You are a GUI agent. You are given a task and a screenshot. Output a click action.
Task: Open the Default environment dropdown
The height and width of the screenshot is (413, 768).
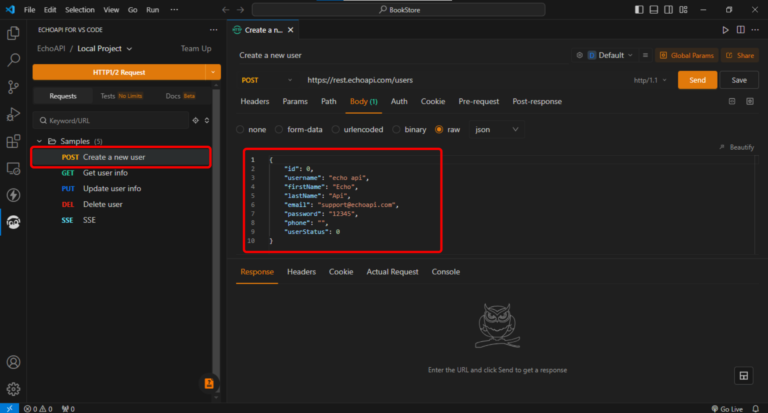point(611,55)
